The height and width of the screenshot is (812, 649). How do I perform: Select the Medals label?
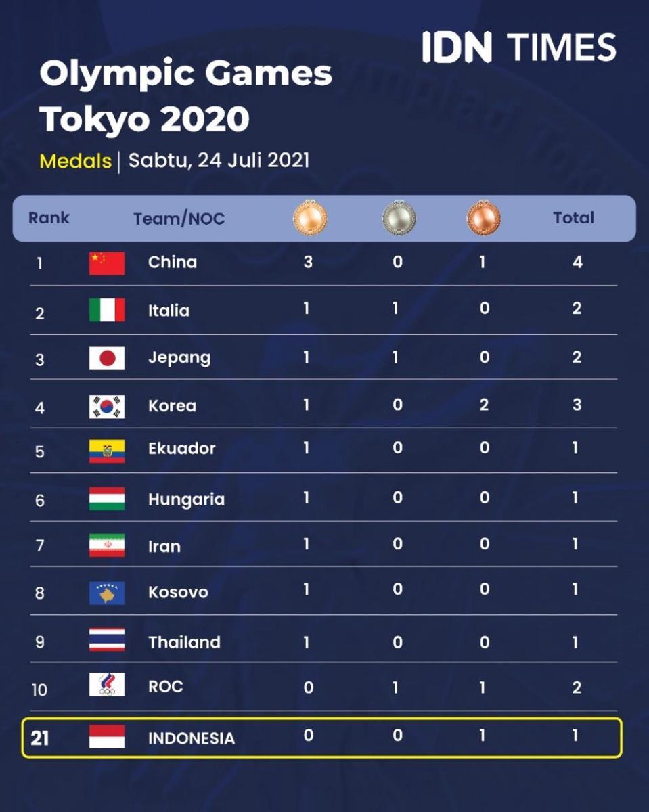click(75, 161)
